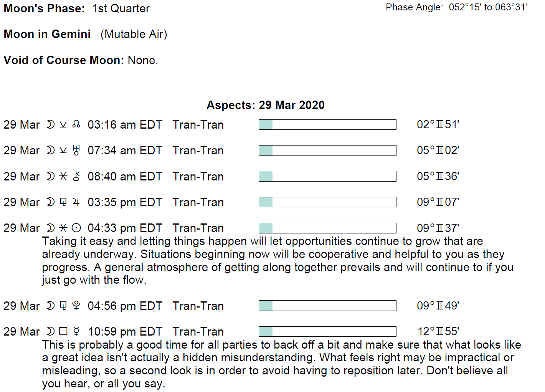545x392 pixels.
Task: Click the Chiron glyph in the 08:40 am row
Action: tap(76, 176)
